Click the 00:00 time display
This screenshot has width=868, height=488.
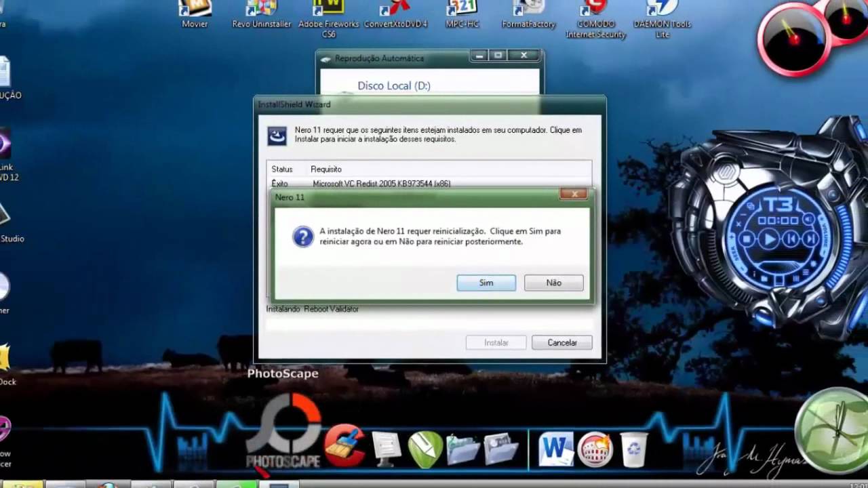click(x=778, y=220)
